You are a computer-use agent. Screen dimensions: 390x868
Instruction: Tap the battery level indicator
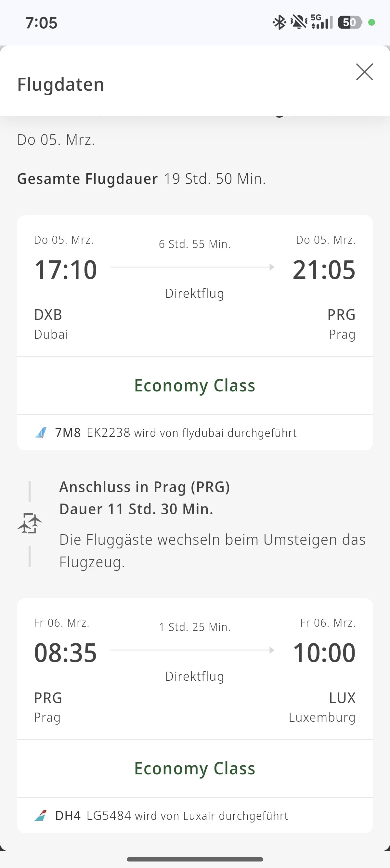[350, 22]
